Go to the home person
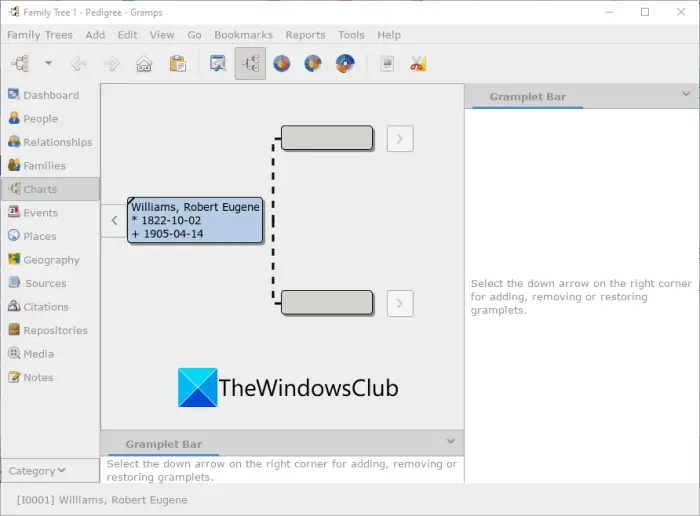This screenshot has height=516, width=700. click(144, 63)
